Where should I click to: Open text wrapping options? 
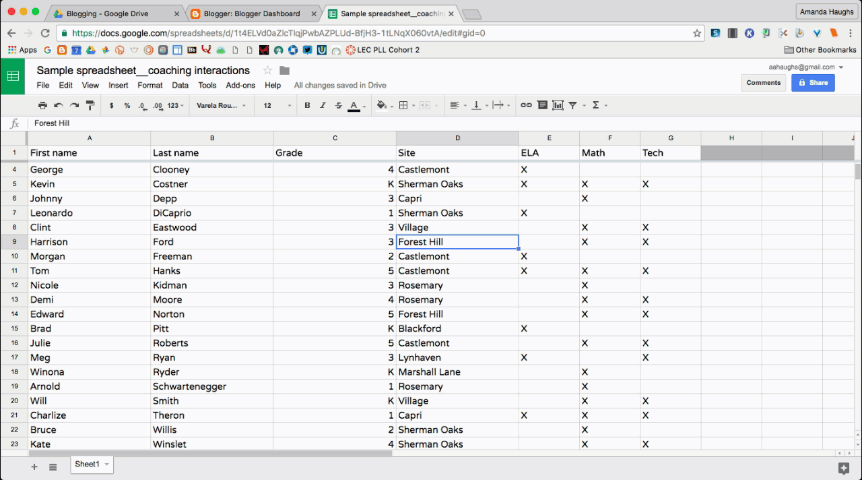coord(501,105)
